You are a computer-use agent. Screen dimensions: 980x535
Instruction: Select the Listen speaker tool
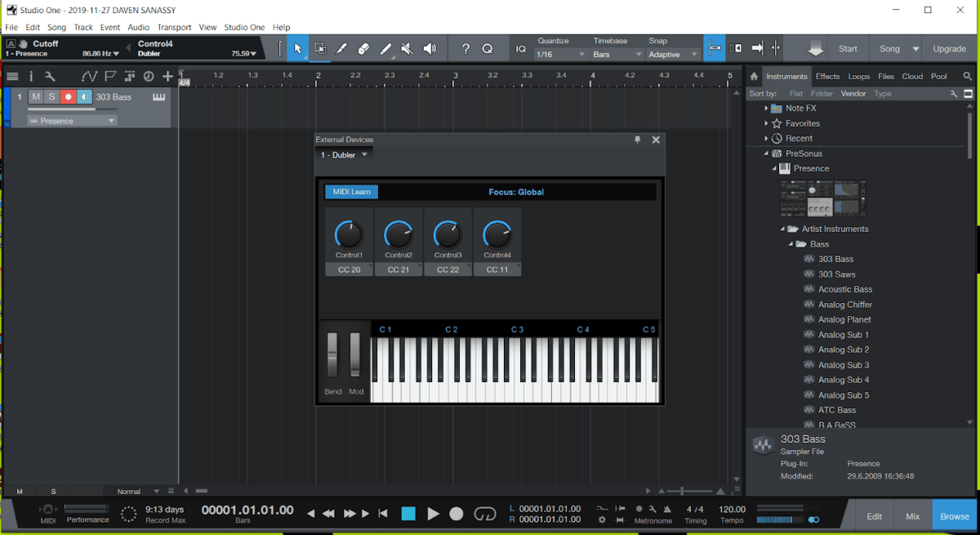point(429,49)
